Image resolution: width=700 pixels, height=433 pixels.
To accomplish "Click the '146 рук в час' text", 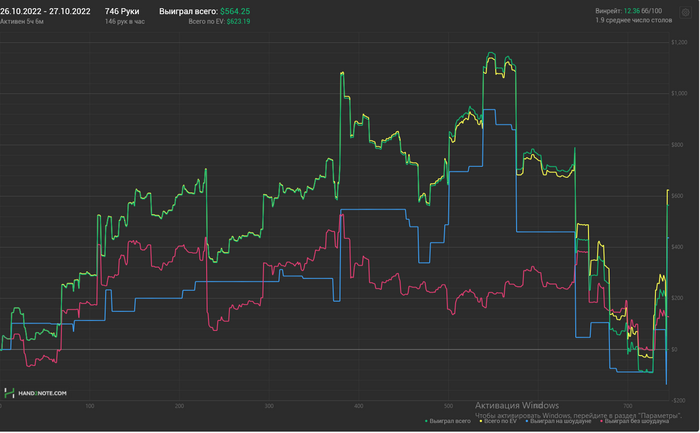I will pyautogui.click(x=125, y=21).
